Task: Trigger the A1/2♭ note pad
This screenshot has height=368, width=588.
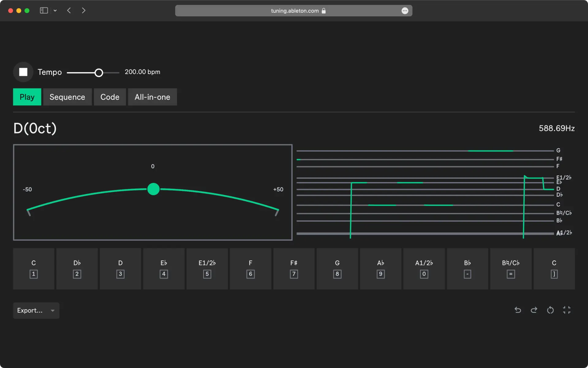Action: 424,269
